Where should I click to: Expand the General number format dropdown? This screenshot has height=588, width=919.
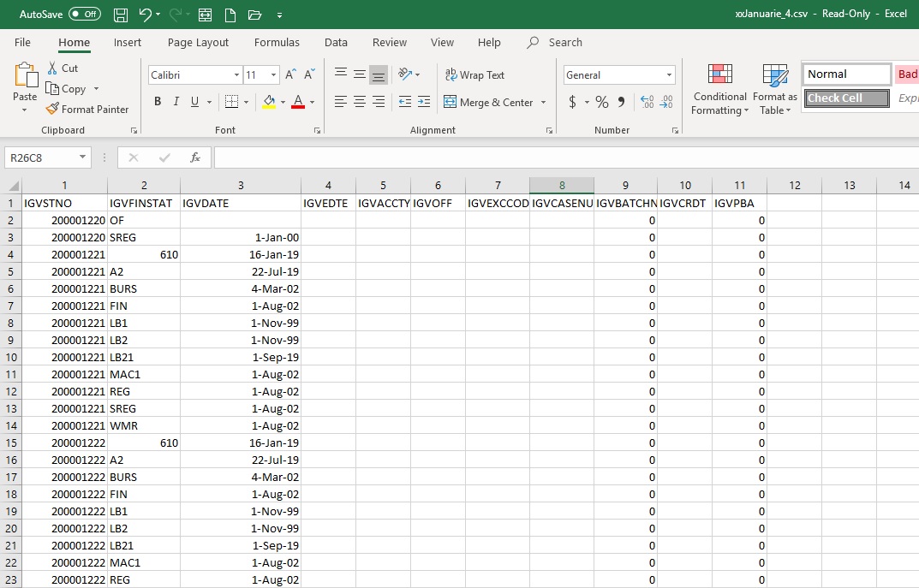[669, 75]
